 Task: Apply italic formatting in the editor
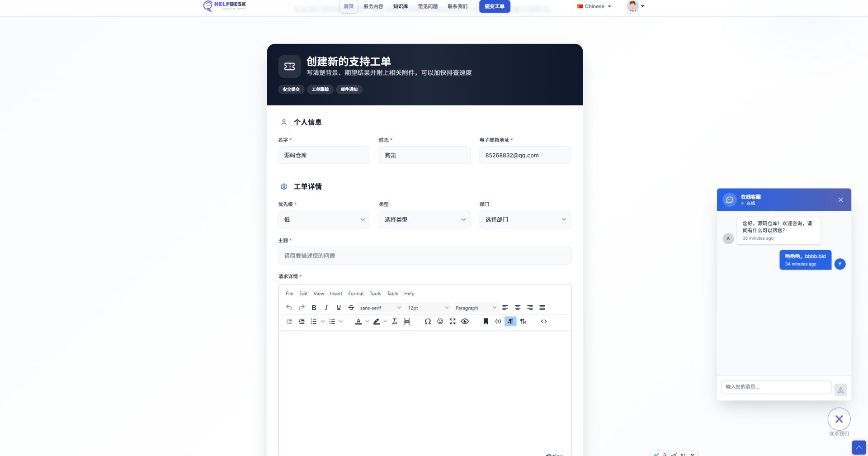326,308
